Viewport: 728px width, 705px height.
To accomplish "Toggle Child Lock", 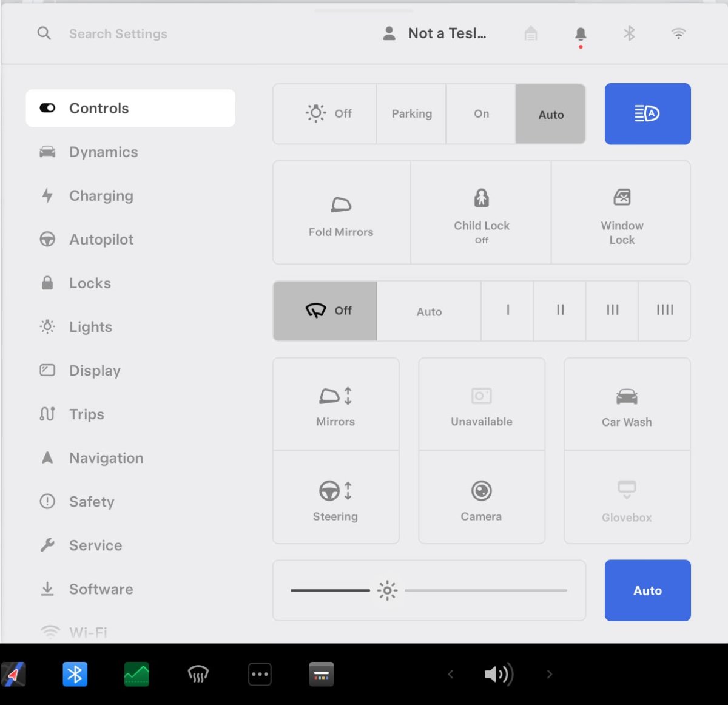I will pos(481,212).
